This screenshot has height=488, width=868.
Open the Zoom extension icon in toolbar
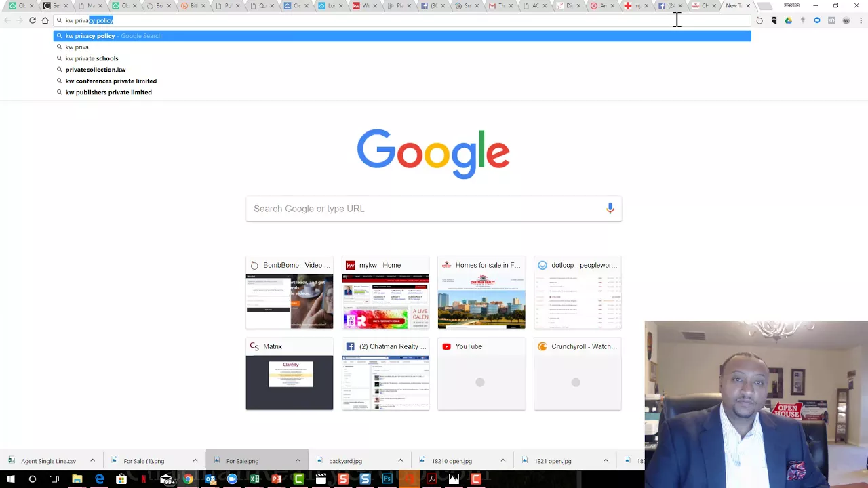point(817,20)
